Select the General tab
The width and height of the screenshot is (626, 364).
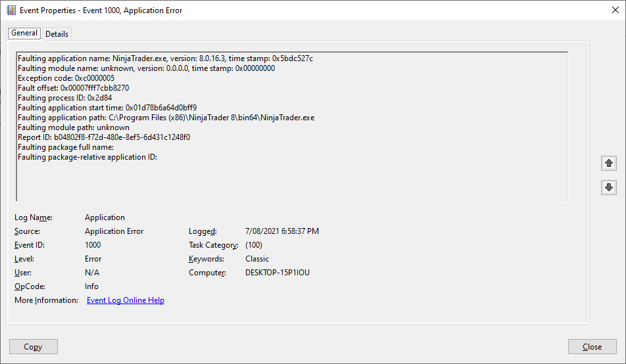(24, 33)
